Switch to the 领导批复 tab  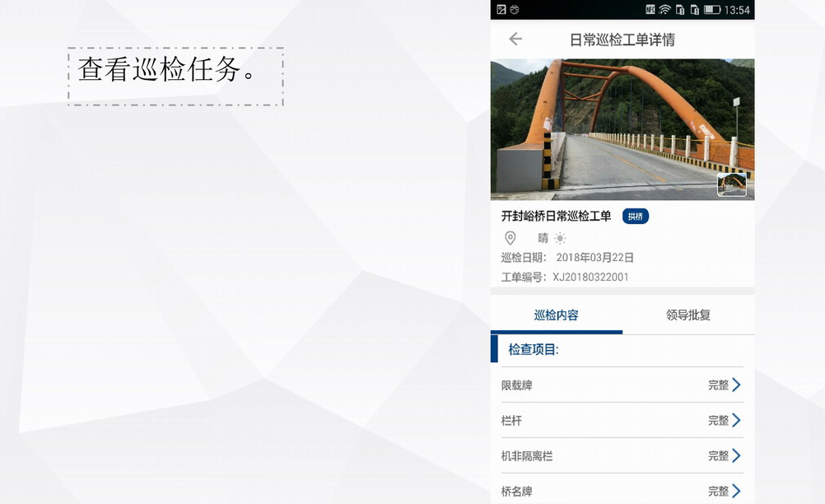coord(688,315)
